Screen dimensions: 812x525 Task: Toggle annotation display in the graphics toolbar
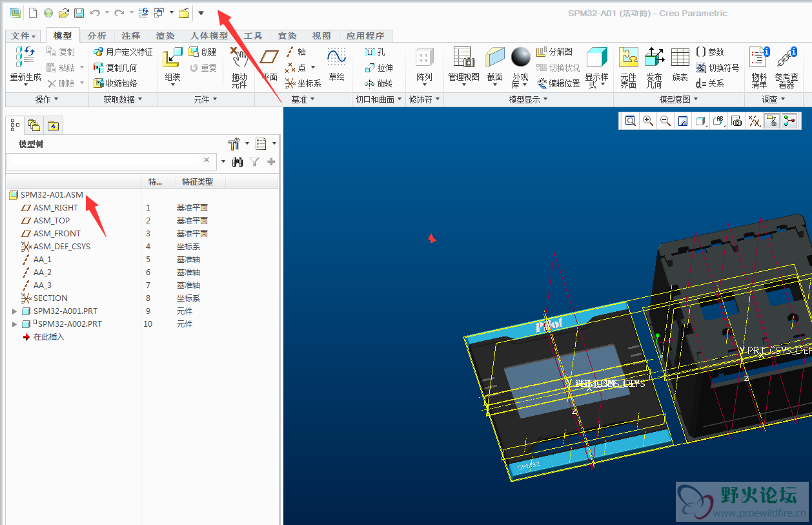(771, 121)
